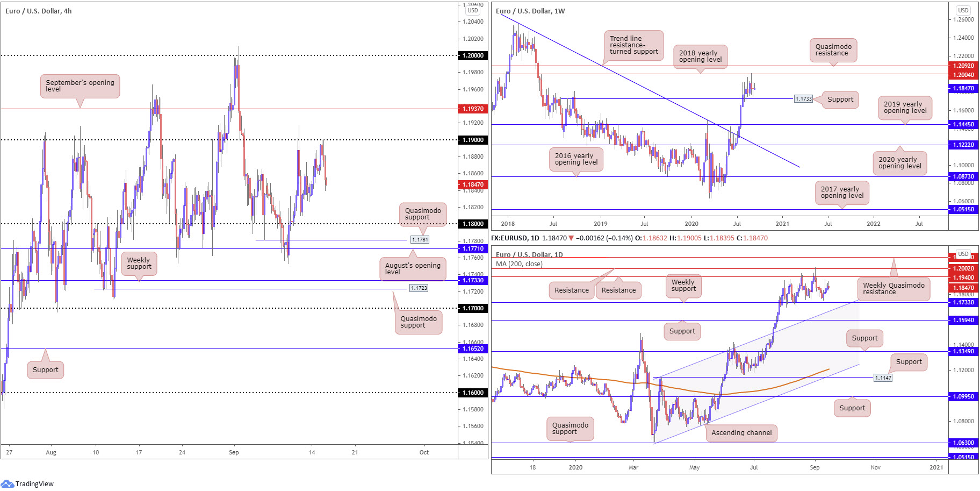Open USD currency selector on daily chart
This screenshot has height=491, width=980.
click(x=963, y=254)
